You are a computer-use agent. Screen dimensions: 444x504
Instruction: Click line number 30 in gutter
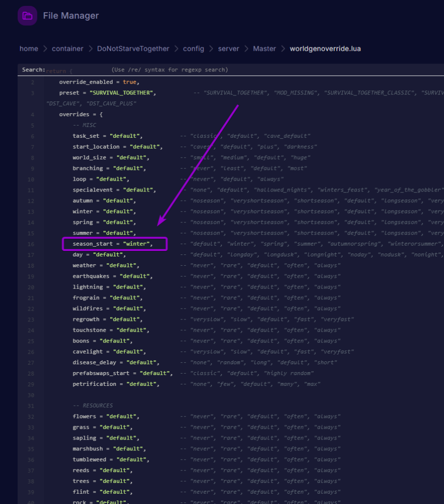click(31, 395)
